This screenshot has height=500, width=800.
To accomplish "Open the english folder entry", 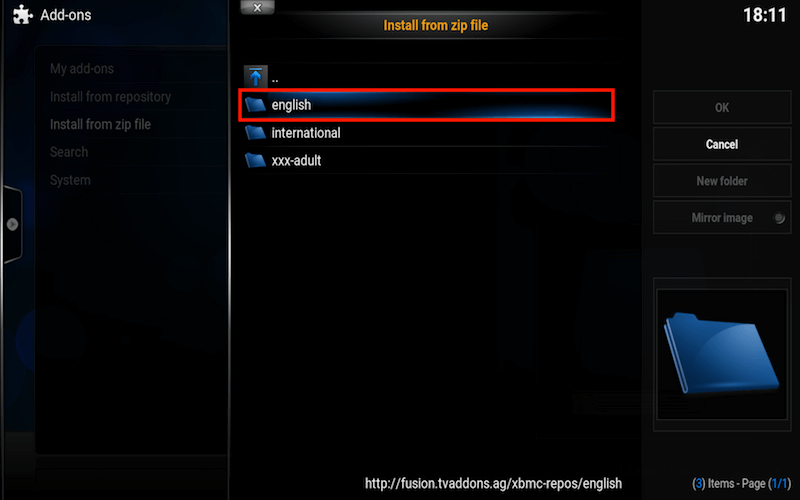I will pos(427,105).
